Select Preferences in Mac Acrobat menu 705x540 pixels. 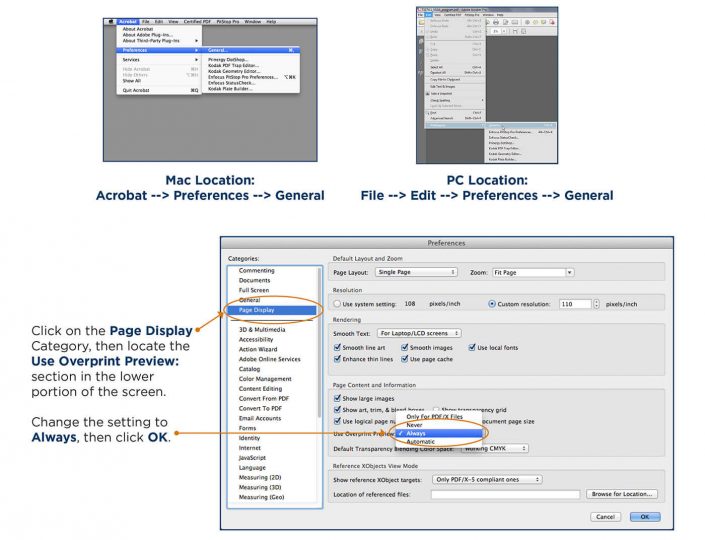160,50
